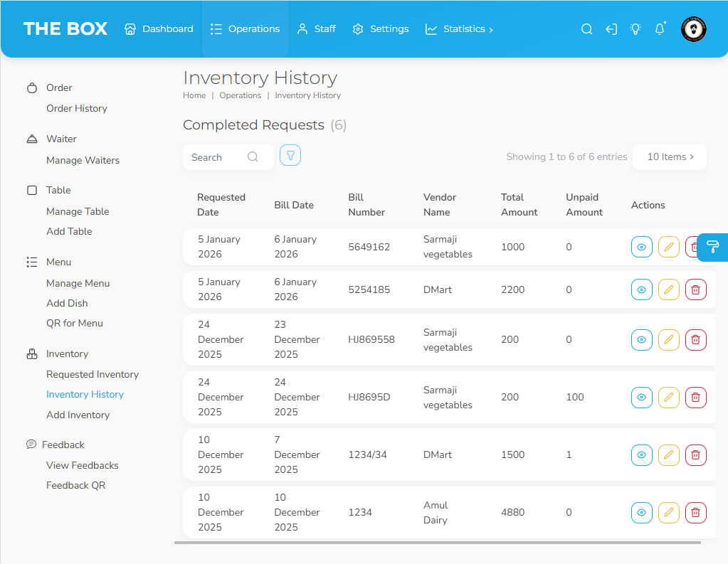Click the Home breadcrumb link
This screenshot has height=564, width=728.
coord(194,95)
